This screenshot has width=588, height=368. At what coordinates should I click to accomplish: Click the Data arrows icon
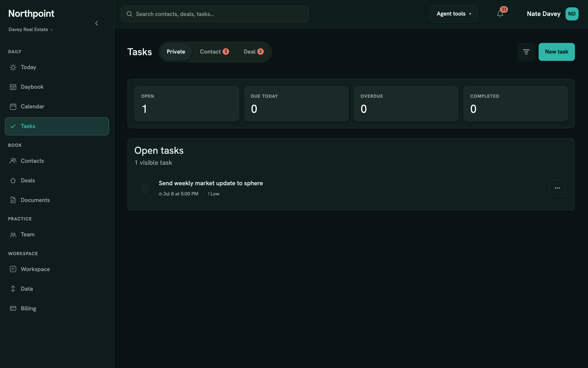[x=13, y=289]
